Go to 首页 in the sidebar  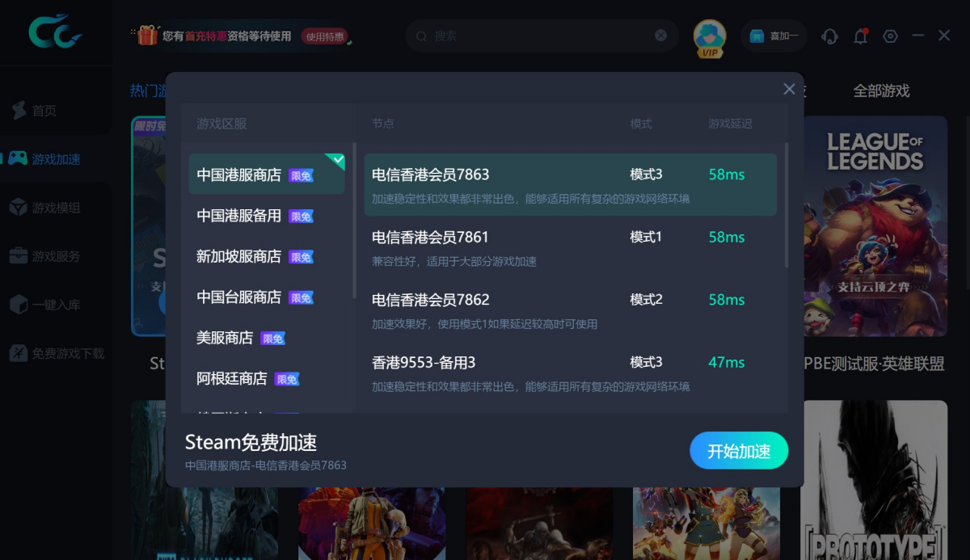click(x=45, y=111)
